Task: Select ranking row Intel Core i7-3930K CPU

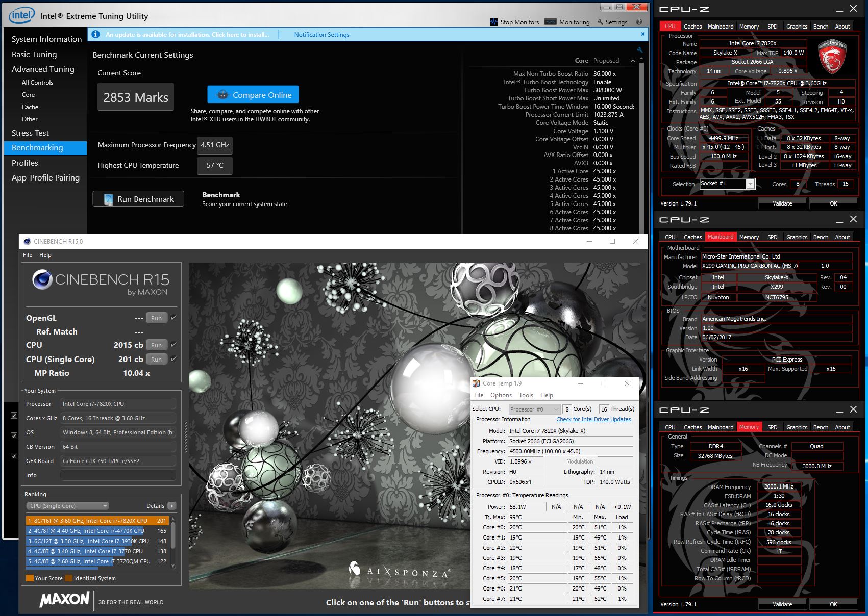Action: point(97,541)
